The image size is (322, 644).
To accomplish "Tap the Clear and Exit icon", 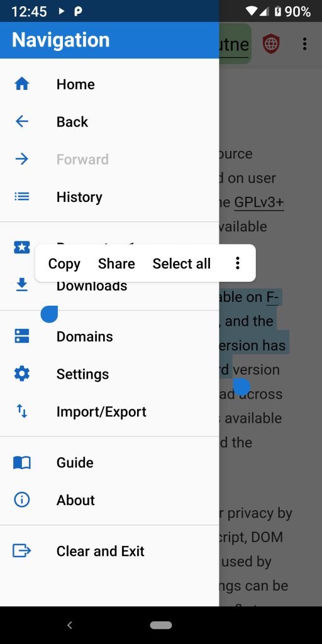I will click(22, 551).
